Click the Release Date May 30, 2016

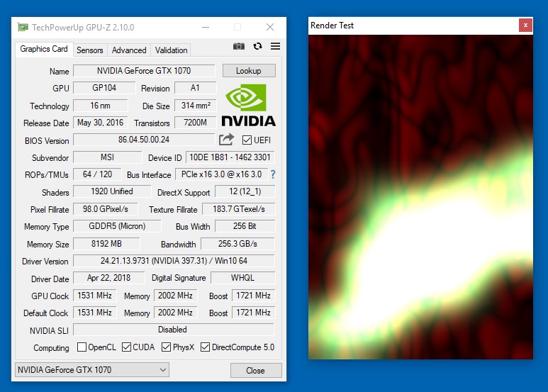tap(100, 123)
